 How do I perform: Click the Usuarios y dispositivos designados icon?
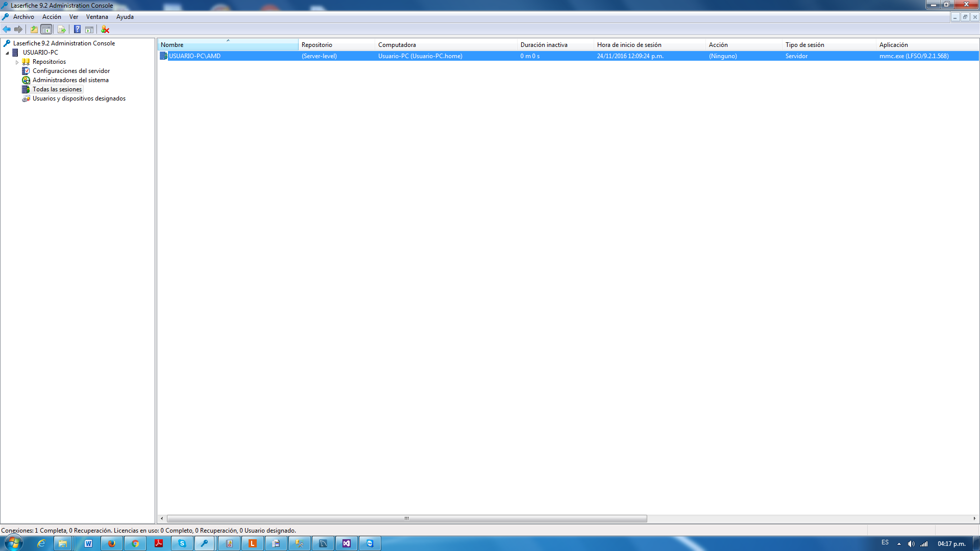click(26, 98)
